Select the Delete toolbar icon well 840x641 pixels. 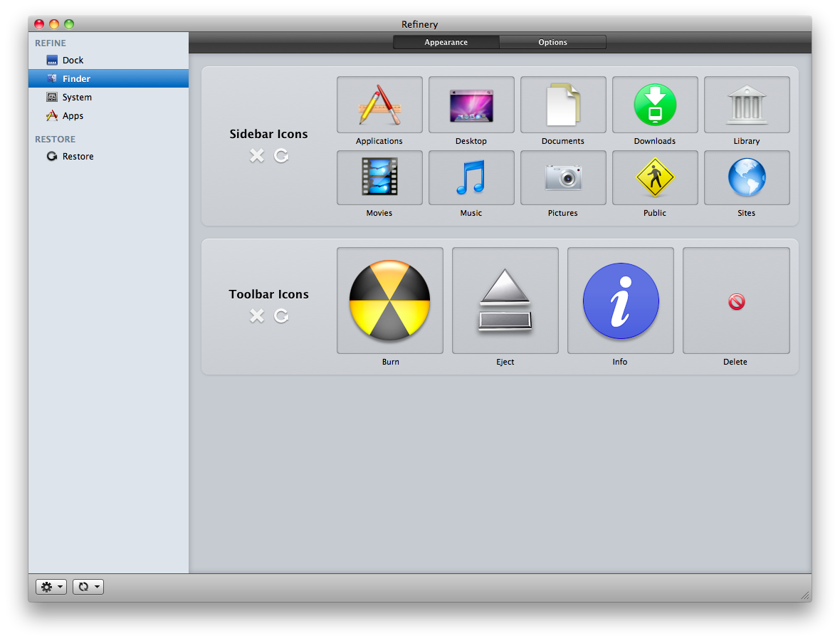tap(736, 300)
